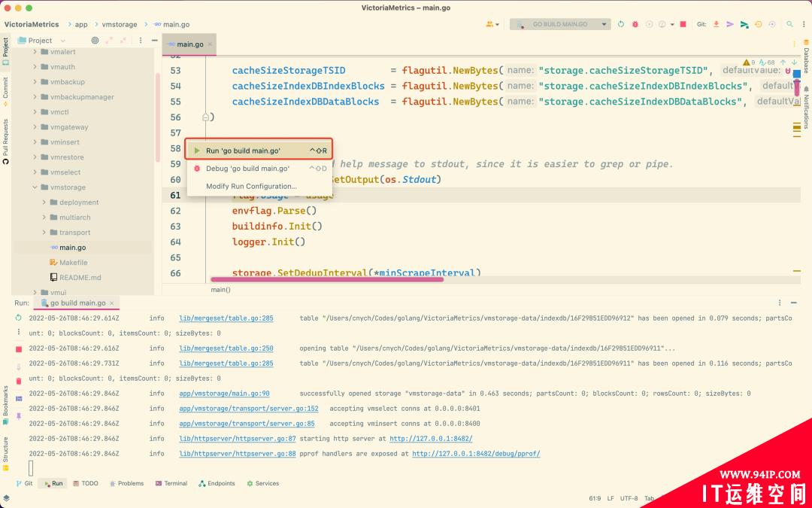Open Problems tool window tab
This screenshot has width=812, height=508.
126,483
